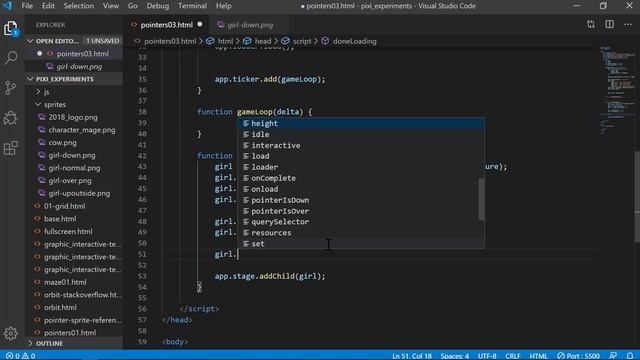Screen dimensions: 640x360
Task: Open girl-over.png file
Action: coord(70,180)
